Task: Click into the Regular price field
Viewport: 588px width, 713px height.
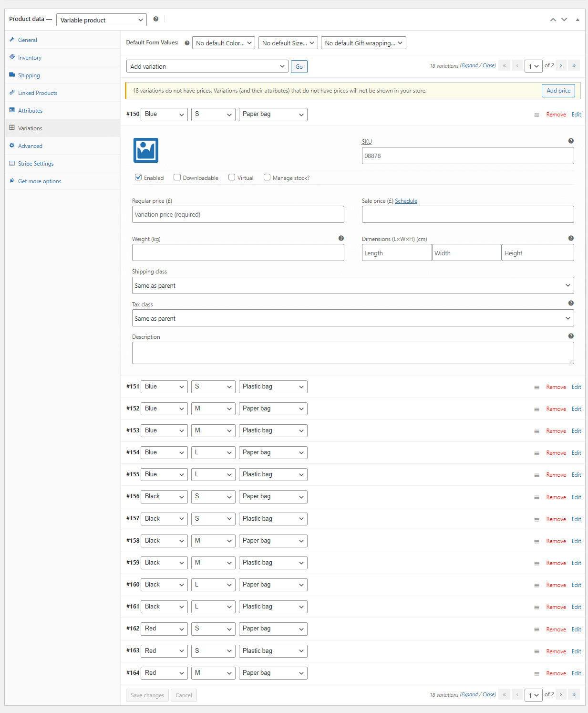Action: click(238, 214)
